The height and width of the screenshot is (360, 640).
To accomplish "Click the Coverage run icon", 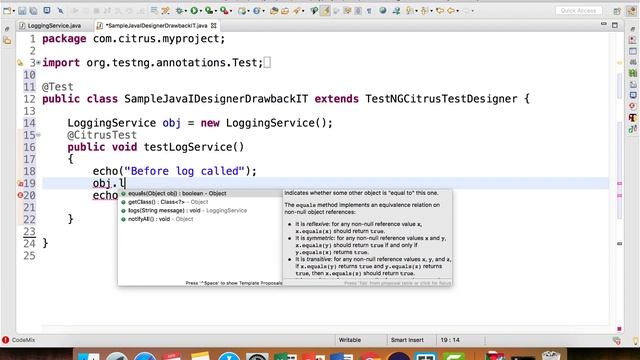I will coord(209,11).
